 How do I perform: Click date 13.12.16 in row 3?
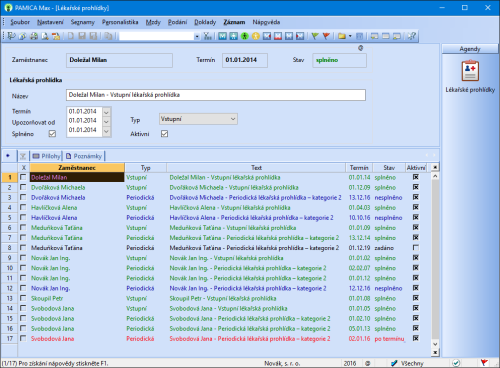[x=359, y=198]
